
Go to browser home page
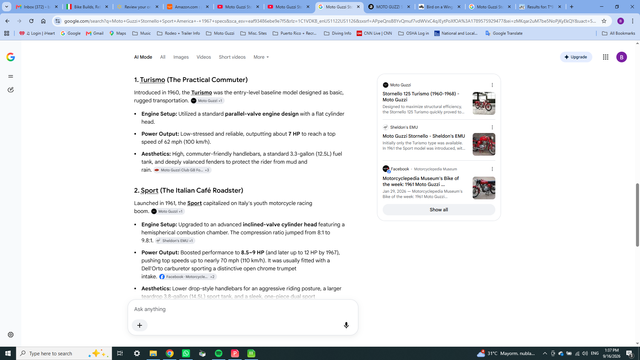(43, 21)
